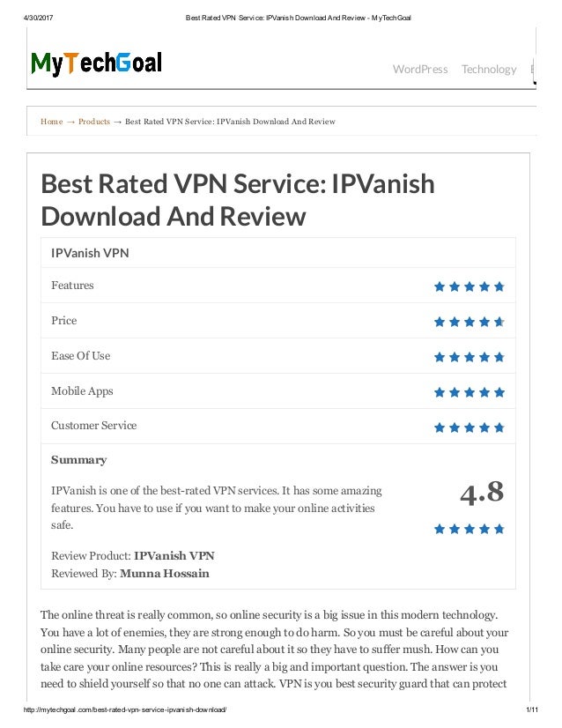Click the partially hidden menu item after Technology
This screenshot has height=728, width=562.
click(533, 69)
